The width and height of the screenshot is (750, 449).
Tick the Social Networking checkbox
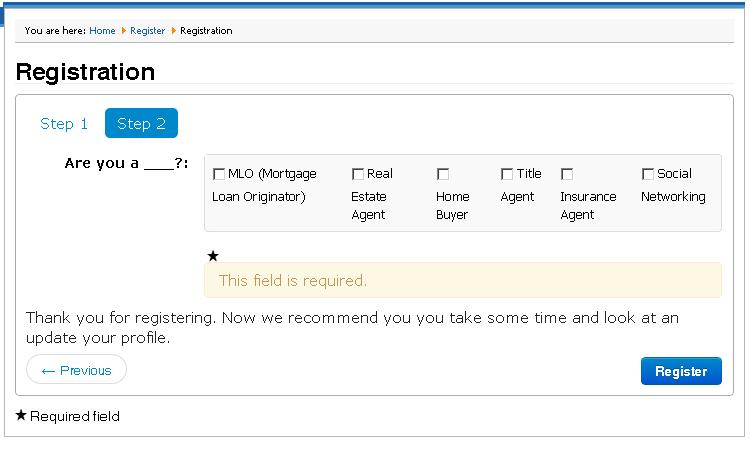pos(648,174)
